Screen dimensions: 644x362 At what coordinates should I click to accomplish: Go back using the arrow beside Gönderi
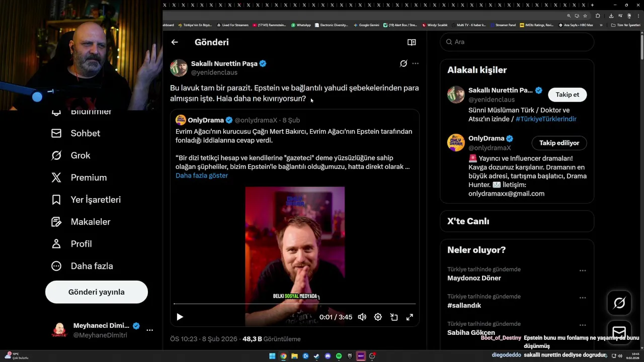tap(175, 42)
